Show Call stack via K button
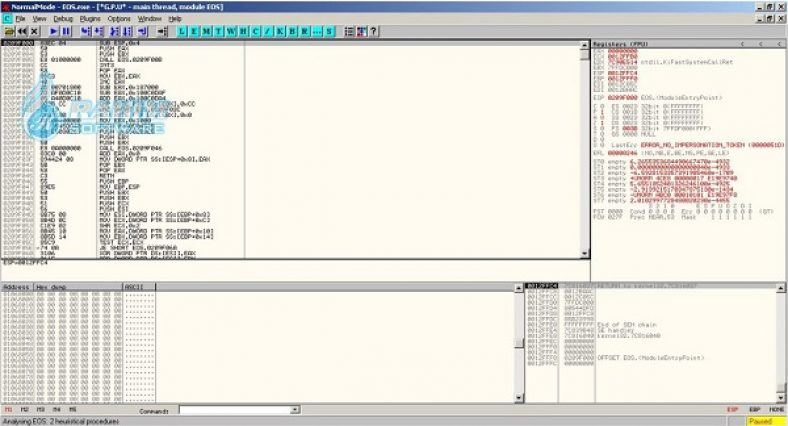Screen dimensions: 788x426 pos(280,31)
